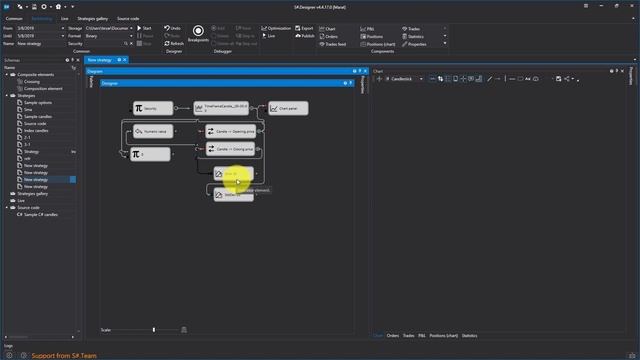The height and width of the screenshot is (360, 640).
Task: Select the Sma strategy
Action: coord(28,110)
